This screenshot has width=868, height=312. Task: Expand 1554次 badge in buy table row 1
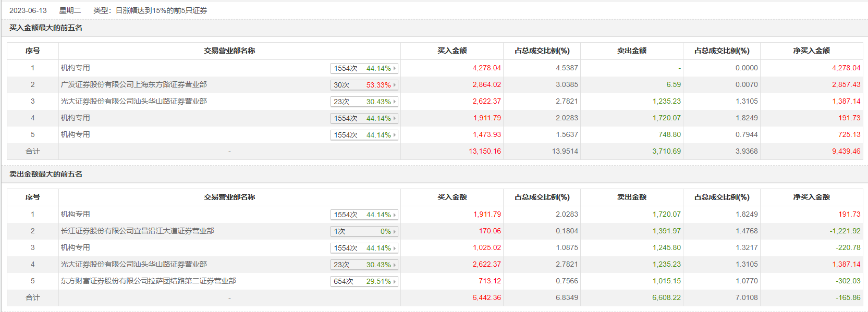[x=364, y=68]
